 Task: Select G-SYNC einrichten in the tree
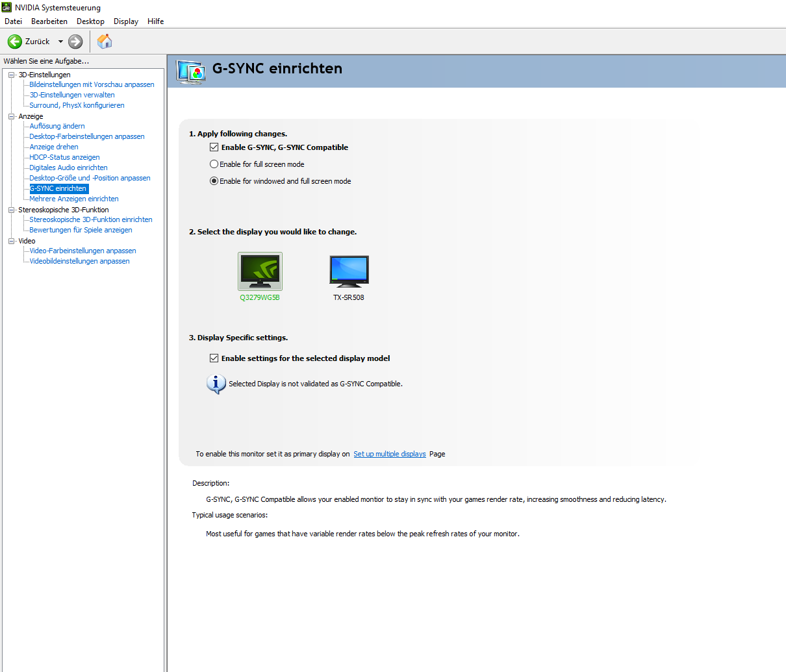click(x=58, y=188)
